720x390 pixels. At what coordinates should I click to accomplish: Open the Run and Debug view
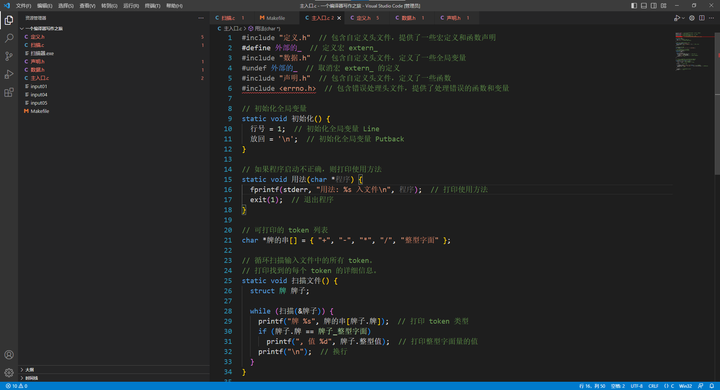click(9, 74)
